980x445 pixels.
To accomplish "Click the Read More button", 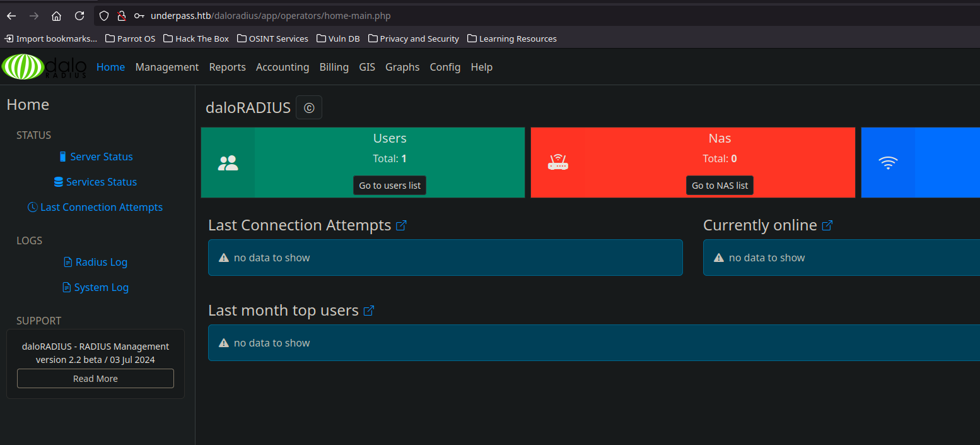I will (95, 379).
